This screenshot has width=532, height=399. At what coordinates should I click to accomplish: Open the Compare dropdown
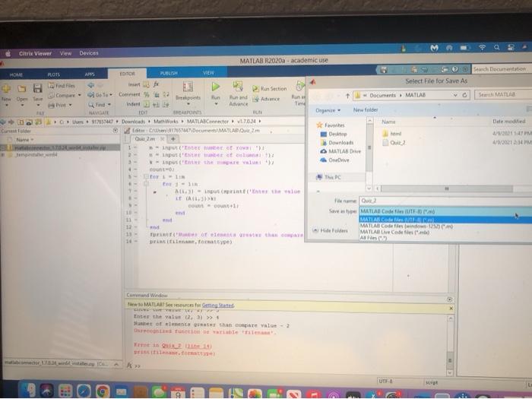[65, 95]
